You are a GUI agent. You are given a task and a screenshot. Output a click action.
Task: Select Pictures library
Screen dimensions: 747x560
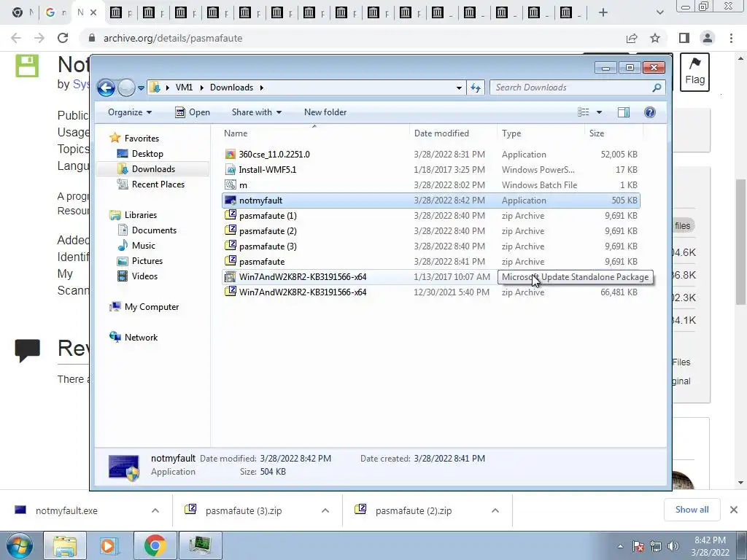(147, 261)
